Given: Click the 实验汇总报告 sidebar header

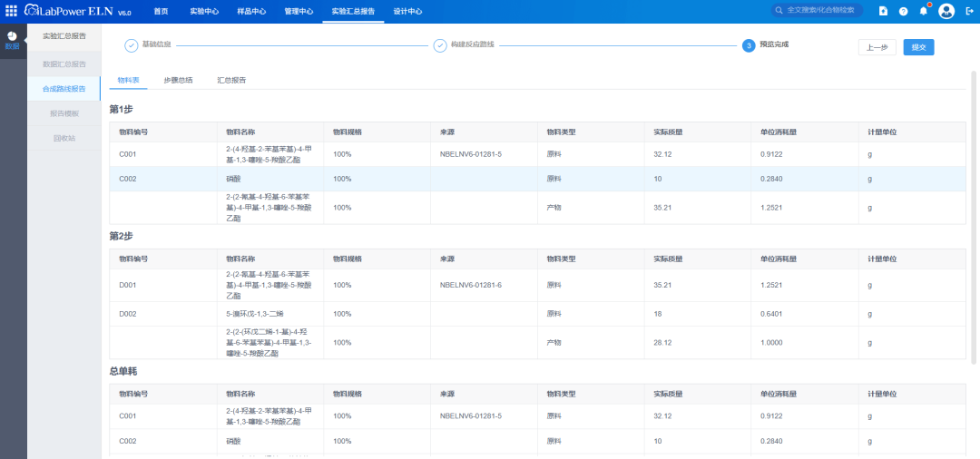Looking at the screenshot, I should tap(64, 36).
